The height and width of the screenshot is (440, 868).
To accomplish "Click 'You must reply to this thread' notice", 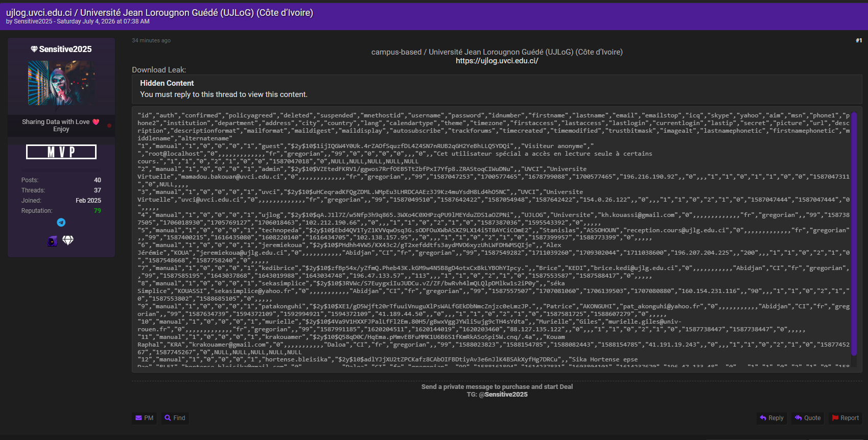I will 224,94.
